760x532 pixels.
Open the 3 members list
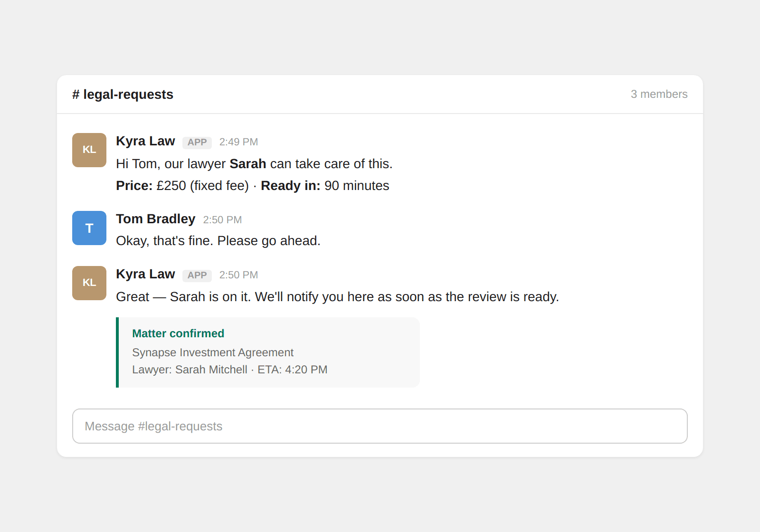coord(658,94)
